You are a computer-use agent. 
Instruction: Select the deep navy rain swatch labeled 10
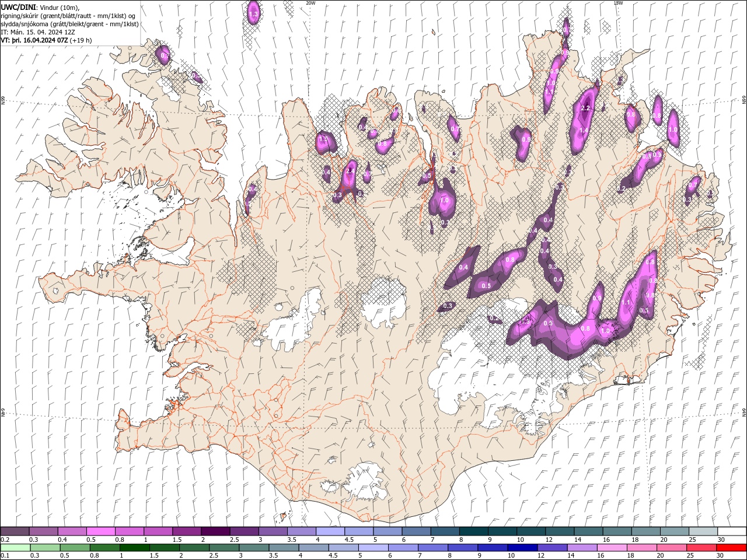pyautogui.click(x=522, y=547)
